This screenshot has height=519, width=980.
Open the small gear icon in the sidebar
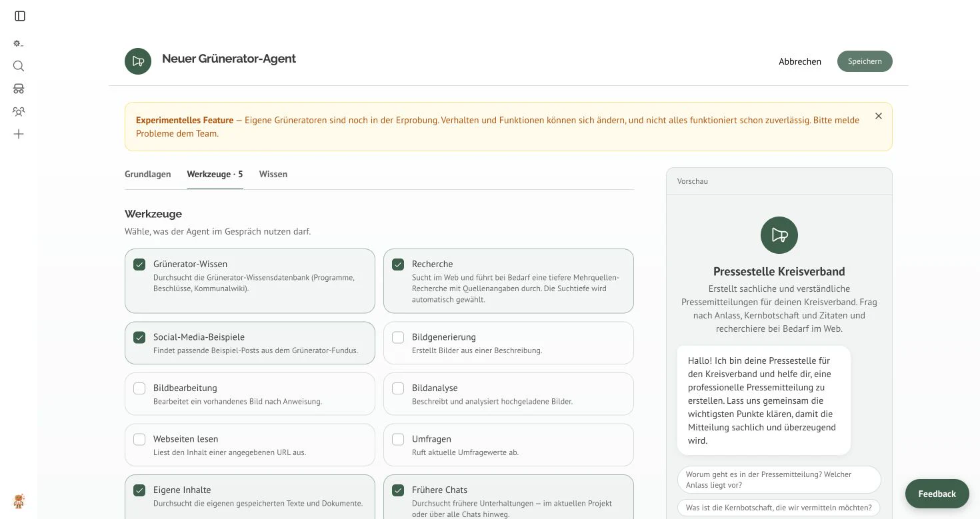point(19,43)
